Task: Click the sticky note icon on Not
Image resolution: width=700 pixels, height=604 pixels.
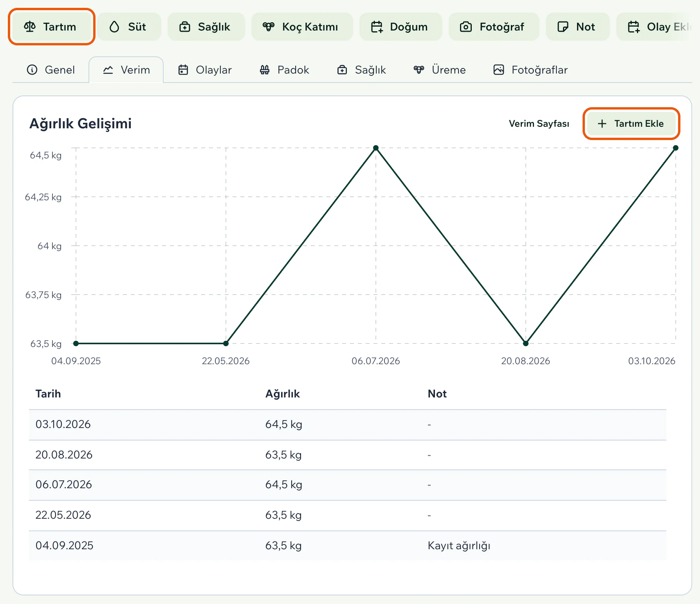Action: point(563,27)
